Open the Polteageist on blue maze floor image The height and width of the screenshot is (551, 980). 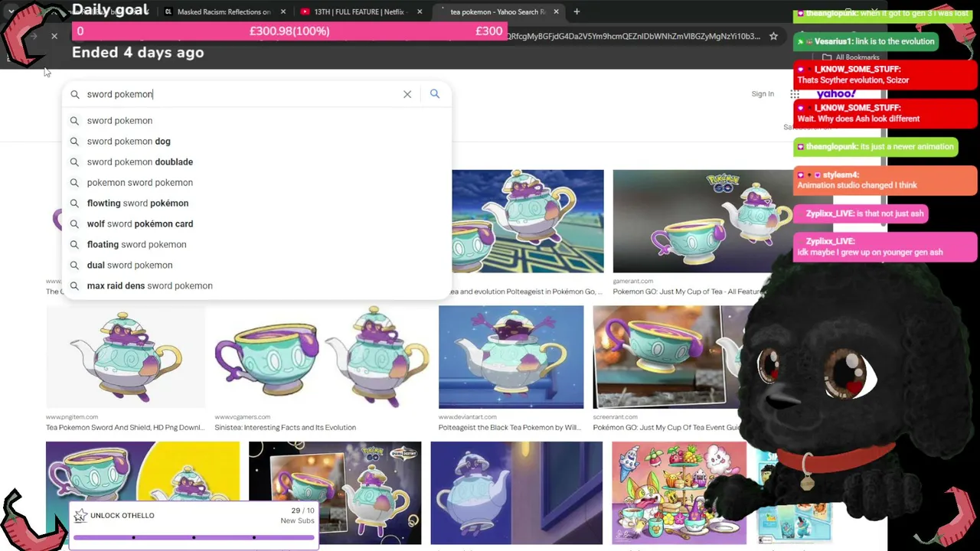[x=528, y=221]
